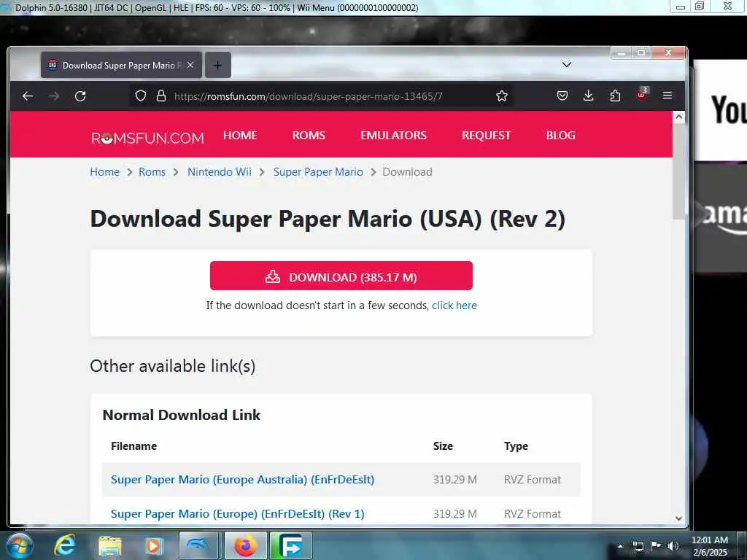Open the REQUEST navigation menu item
Screen dimensions: 747x560
(486, 135)
